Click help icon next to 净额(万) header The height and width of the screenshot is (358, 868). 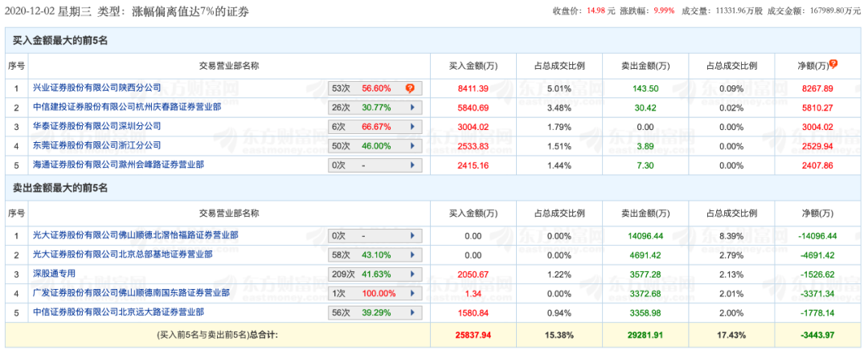coord(833,64)
